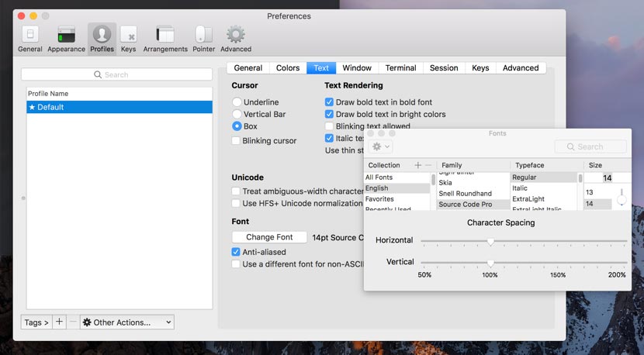Image resolution: width=644 pixels, height=355 pixels.
Task: Select the Underline cursor option
Action: pos(237,102)
